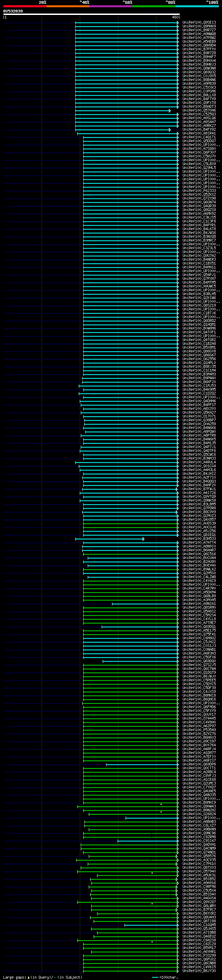
Task: Click the short alignment bar in the B3H533 row
Action: point(110,539)
